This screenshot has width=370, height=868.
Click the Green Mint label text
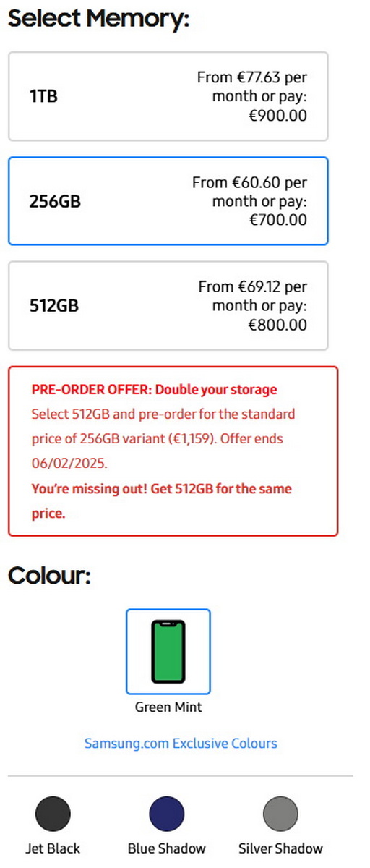168,707
